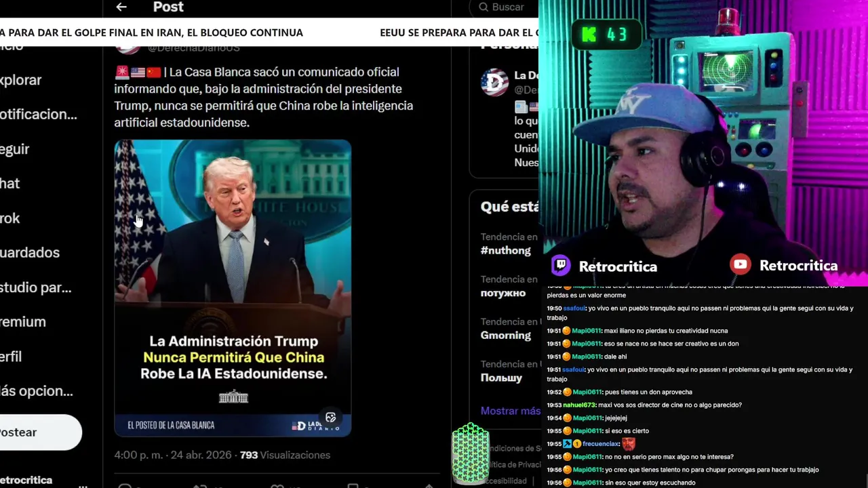Click the @DerechaDiarioUS handle above the post

193,48
